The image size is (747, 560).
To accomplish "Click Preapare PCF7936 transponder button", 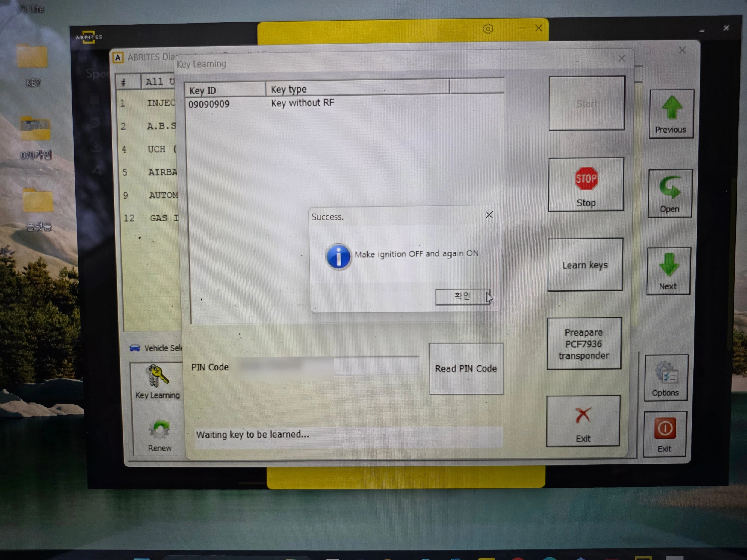I will point(584,343).
